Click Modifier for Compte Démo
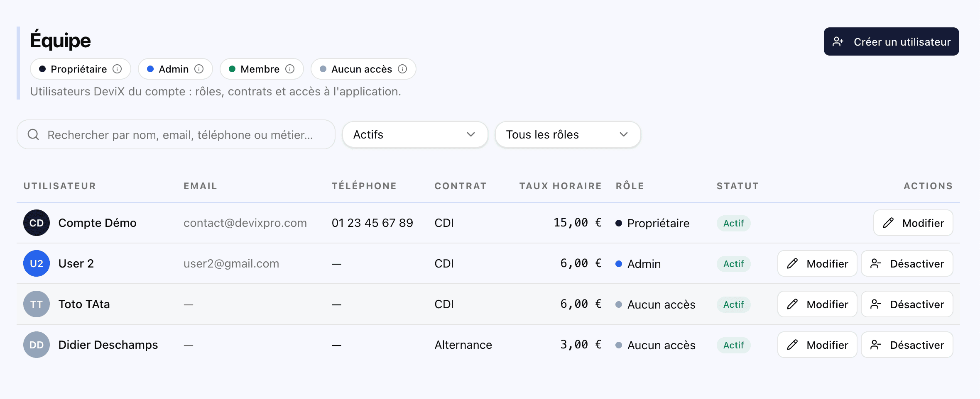 (913, 223)
